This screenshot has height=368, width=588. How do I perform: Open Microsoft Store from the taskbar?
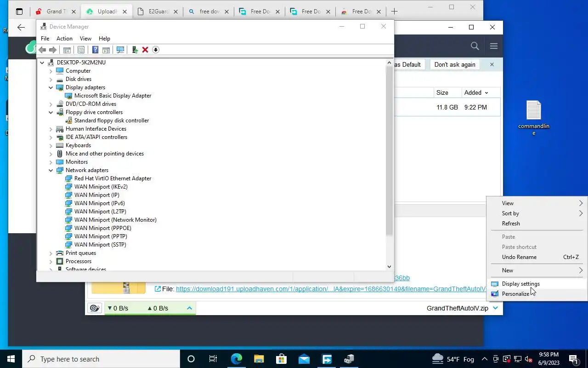281,359
